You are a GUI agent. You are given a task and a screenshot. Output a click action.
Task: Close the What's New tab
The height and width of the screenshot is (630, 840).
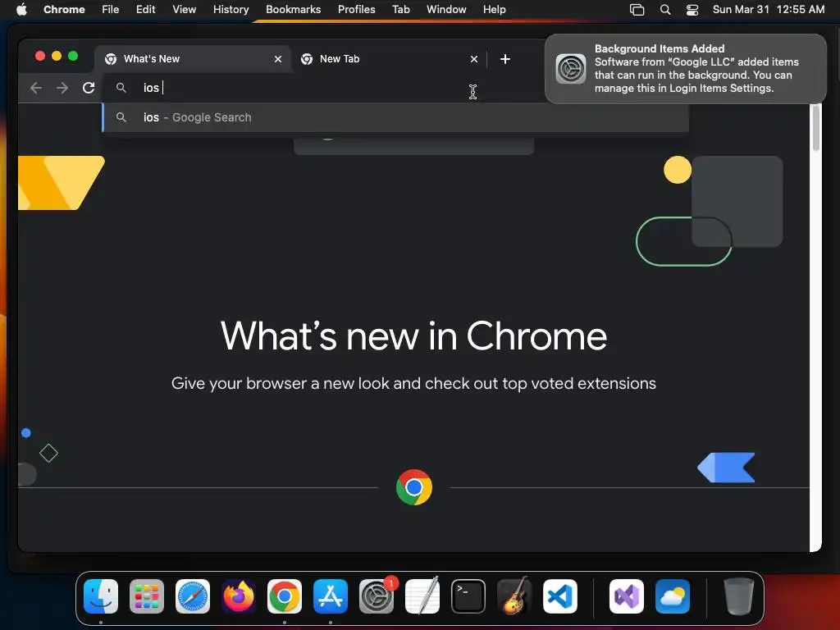point(278,59)
